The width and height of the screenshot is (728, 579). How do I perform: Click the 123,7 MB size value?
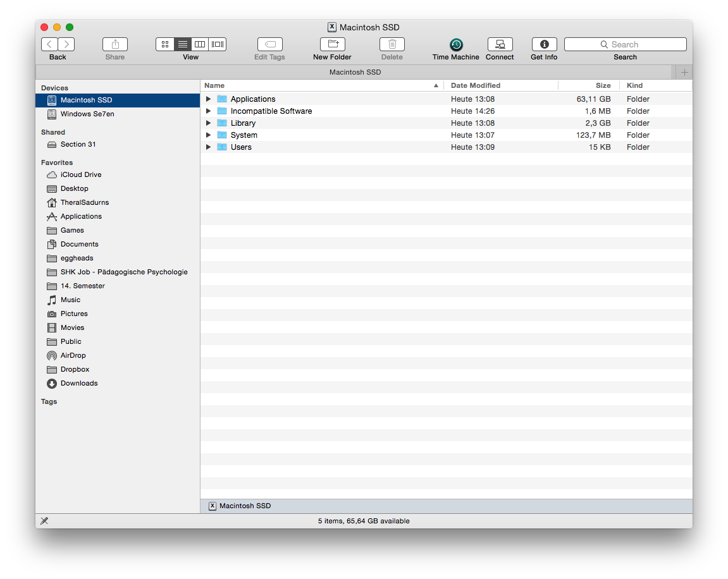pos(593,135)
